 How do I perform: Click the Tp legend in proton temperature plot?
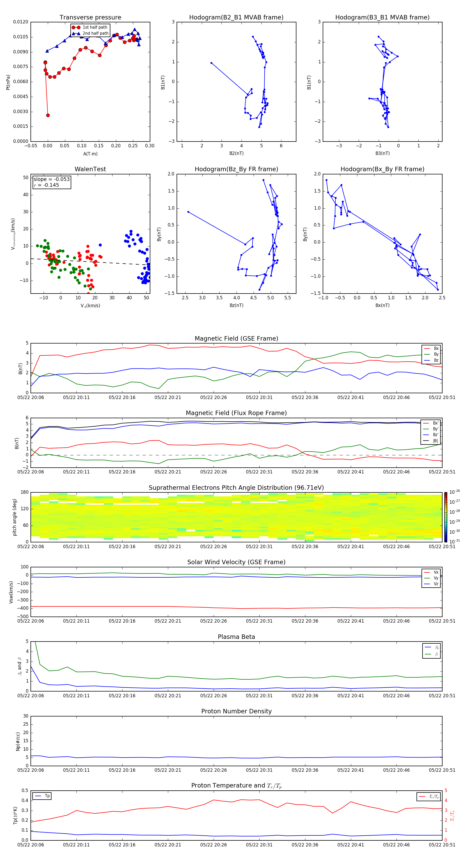click(x=42, y=796)
